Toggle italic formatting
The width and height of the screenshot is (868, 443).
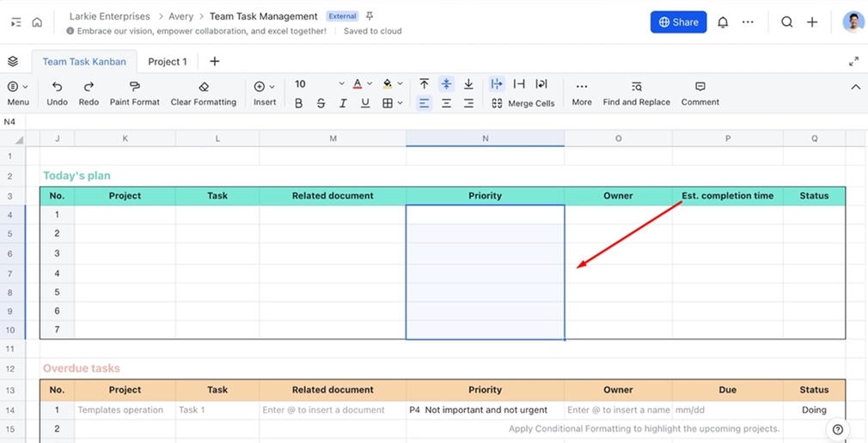click(x=343, y=103)
